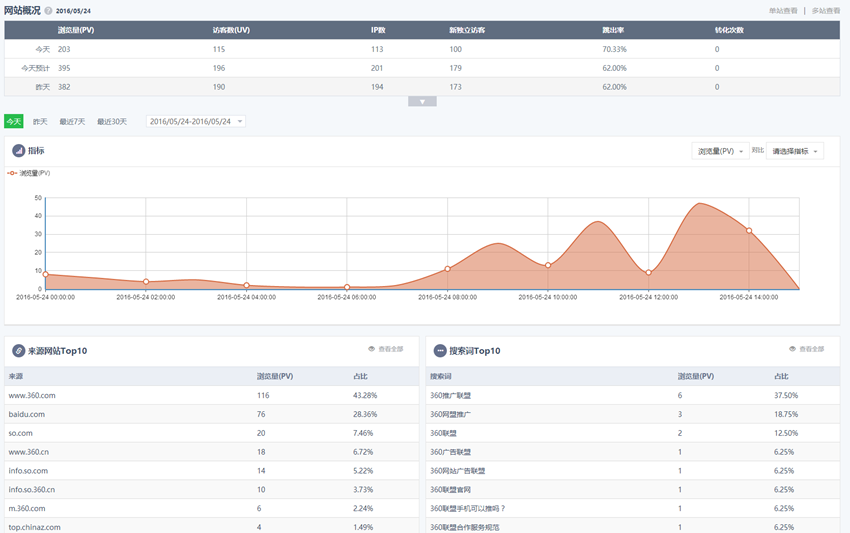The image size is (850, 533).
Task: Click the 来源网站Top10 link icon
Action: pos(18,351)
